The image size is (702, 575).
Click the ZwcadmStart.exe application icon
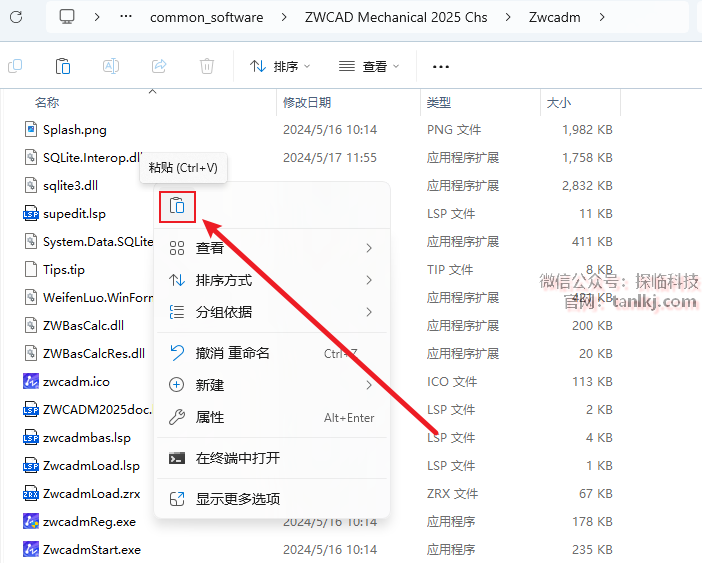(x=31, y=549)
